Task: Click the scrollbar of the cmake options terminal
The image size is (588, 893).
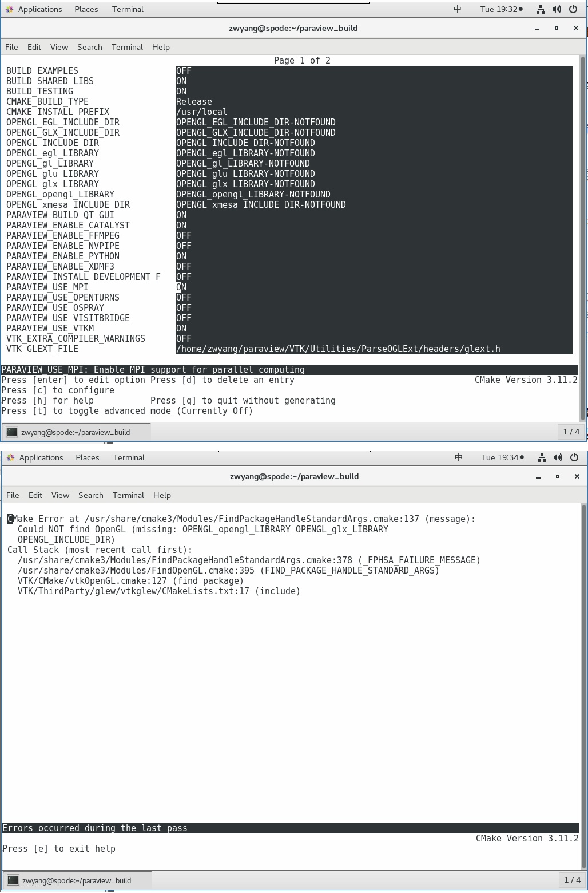Action: 583,229
